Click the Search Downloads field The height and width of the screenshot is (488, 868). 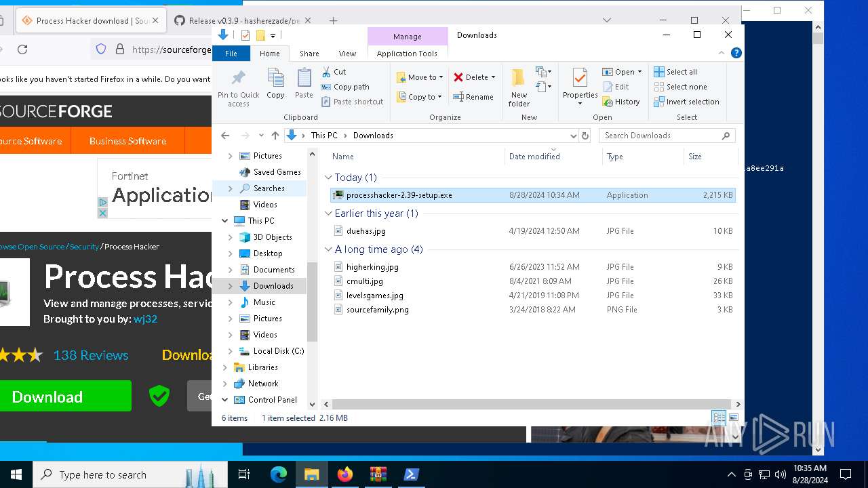tap(667, 136)
